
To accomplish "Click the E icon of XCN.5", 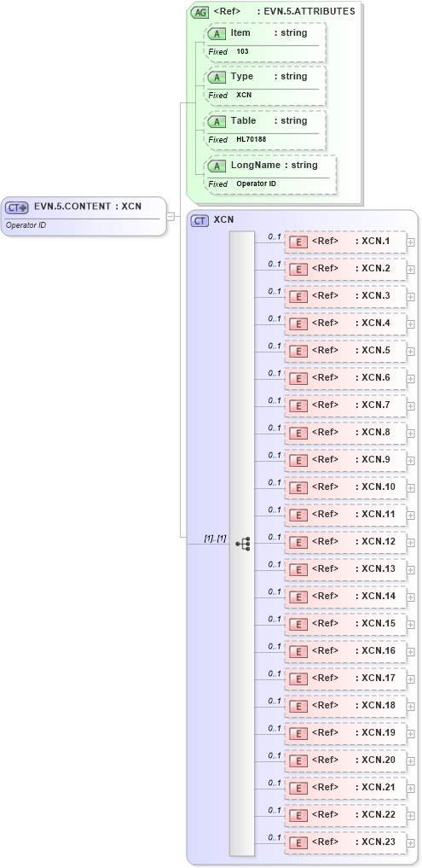I will [298, 351].
